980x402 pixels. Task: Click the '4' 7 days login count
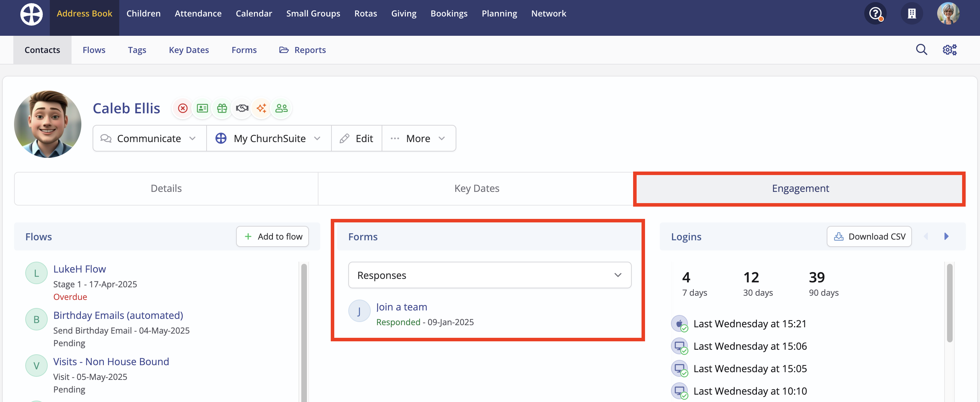(x=686, y=277)
